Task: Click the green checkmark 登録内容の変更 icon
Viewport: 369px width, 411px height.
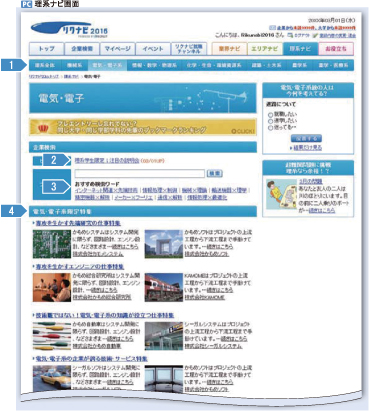Action: pos(315,35)
